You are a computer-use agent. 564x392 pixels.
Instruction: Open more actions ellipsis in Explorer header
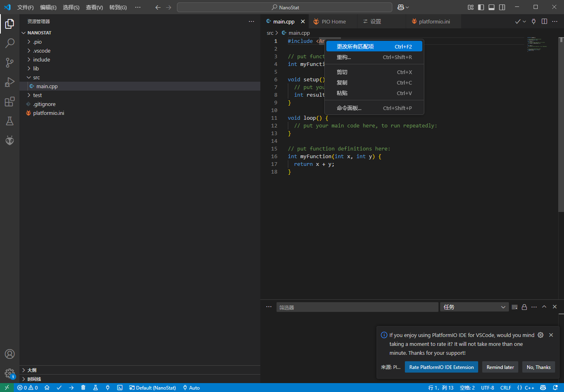click(x=251, y=21)
